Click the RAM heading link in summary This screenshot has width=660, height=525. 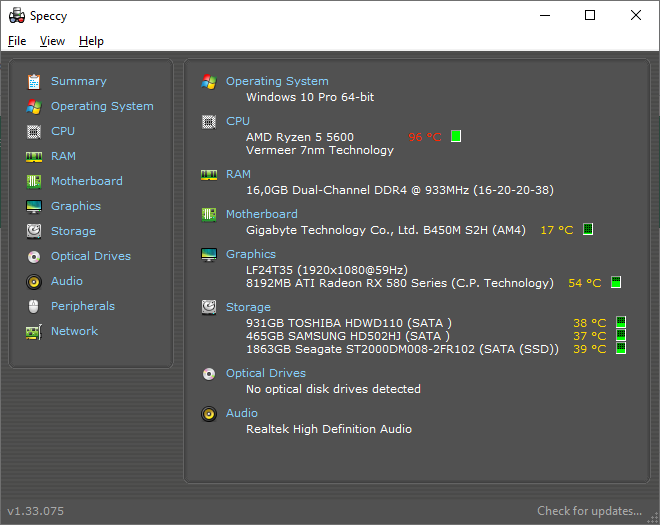tap(238, 174)
